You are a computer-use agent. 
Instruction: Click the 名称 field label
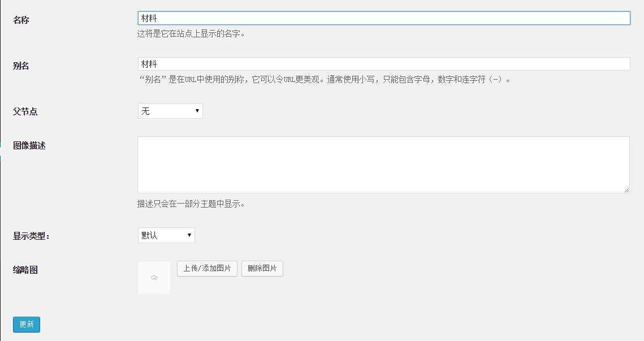pos(21,20)
